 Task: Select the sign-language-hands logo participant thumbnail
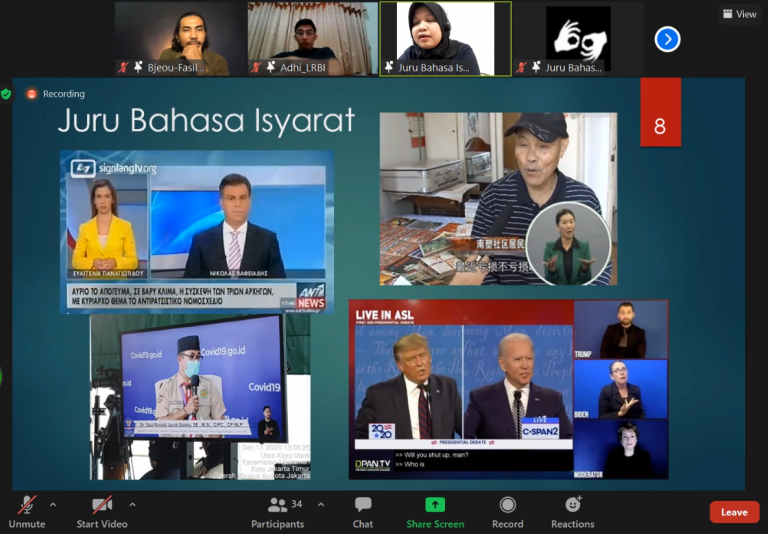[578, 39]
